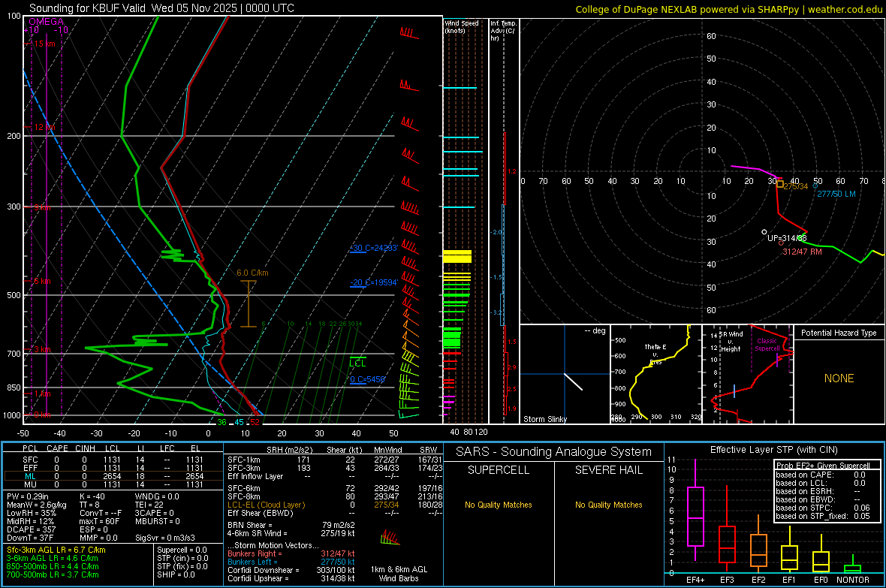
Task: Click the Classic Supercell label
Action: coord(767,345)
